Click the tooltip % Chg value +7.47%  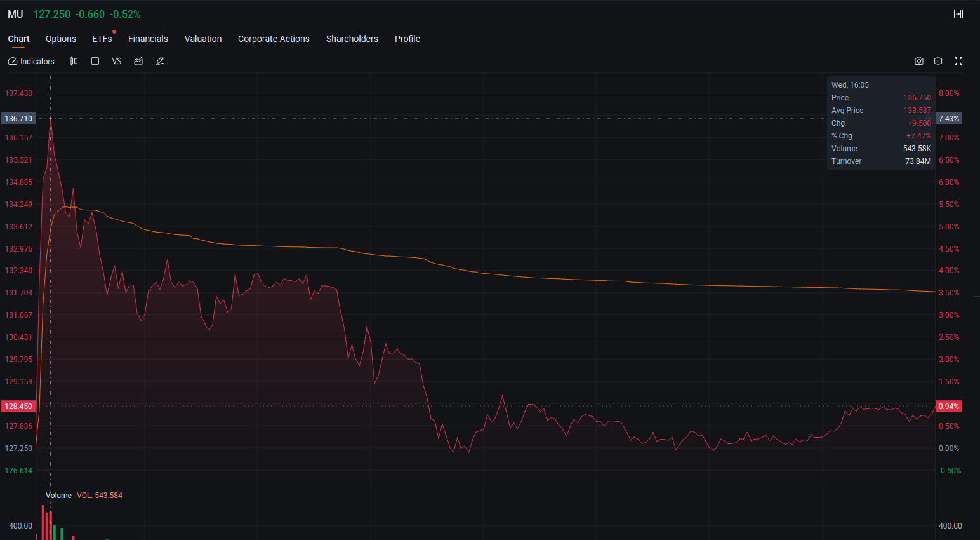(918, 136)
